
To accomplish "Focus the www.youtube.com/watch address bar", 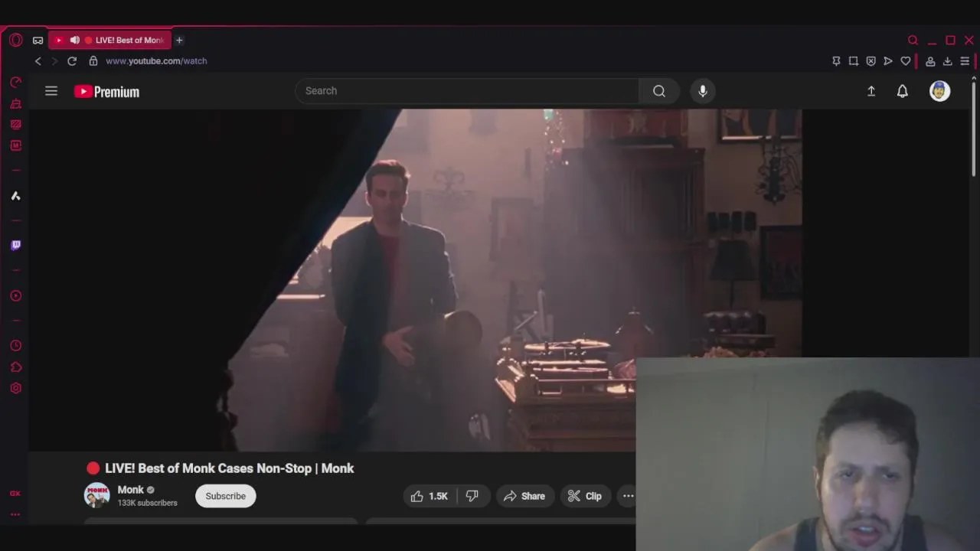I will tap(156, 61).
